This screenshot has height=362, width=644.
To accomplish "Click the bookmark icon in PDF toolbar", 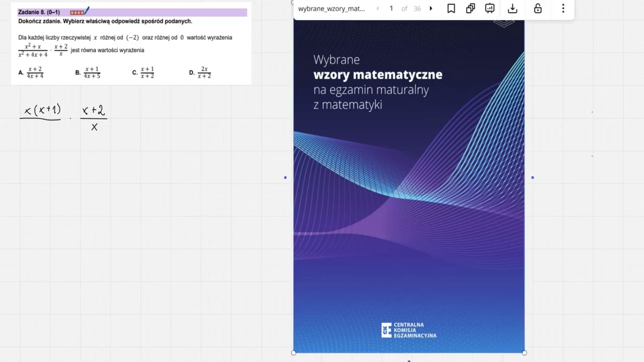I will [x=451, y=9].
